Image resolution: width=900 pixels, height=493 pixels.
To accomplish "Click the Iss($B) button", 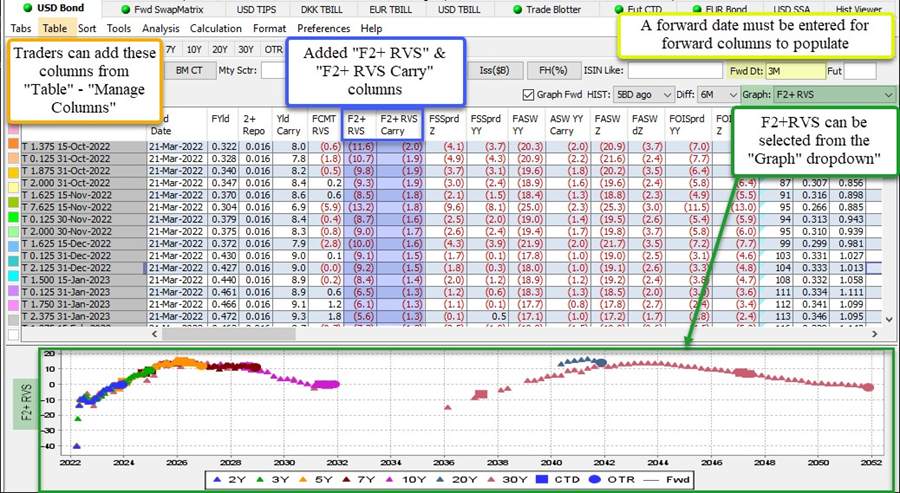I will coord(494,71).
